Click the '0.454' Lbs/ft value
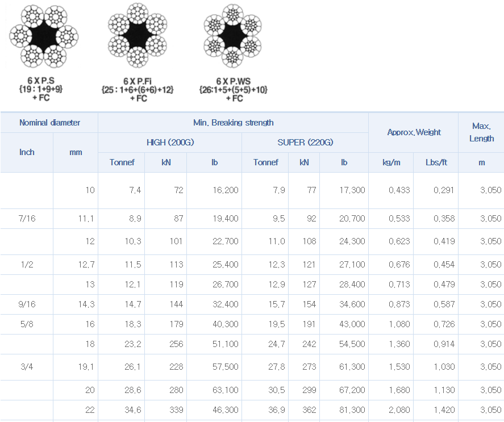The height and width of the screenshot is (422, 504). tap(444, 265)
